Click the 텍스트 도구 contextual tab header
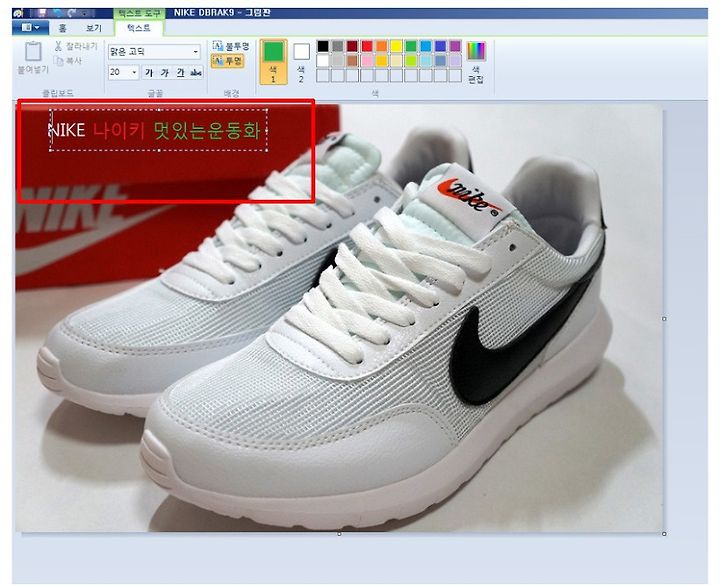The width and height of the screenshot is (720, 585). tap(139, 13)
